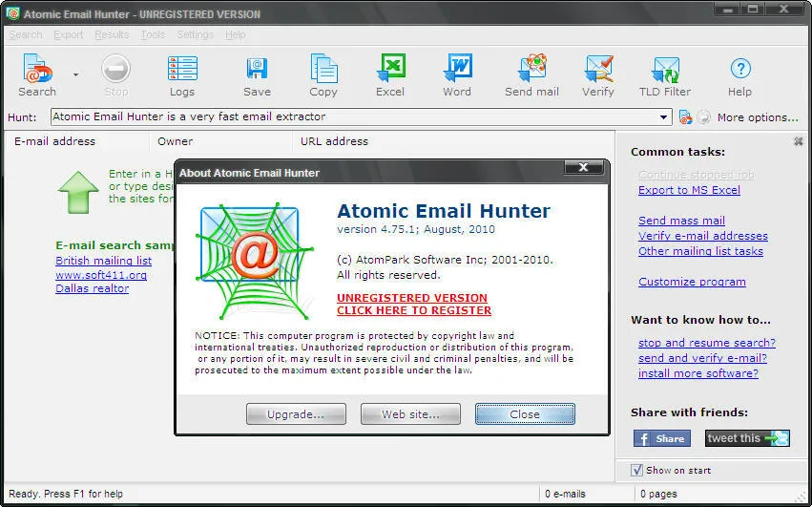The width and height of the screenshot is (812, 507).
Task: Save results with the Save icon
Action: [x=257, y=75]
